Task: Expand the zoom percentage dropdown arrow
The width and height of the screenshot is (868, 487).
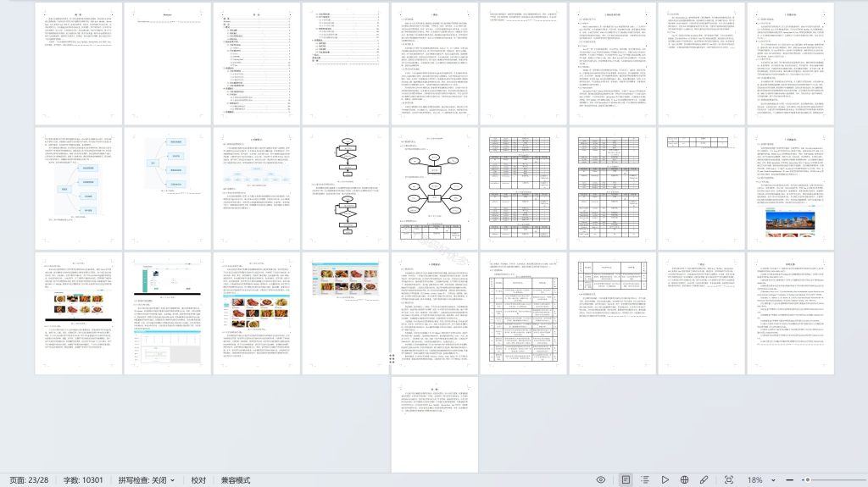Action: 773,480
